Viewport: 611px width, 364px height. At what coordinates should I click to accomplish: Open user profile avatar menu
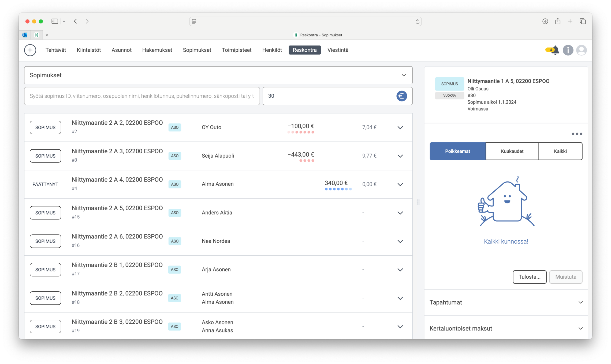coord(581,50)
